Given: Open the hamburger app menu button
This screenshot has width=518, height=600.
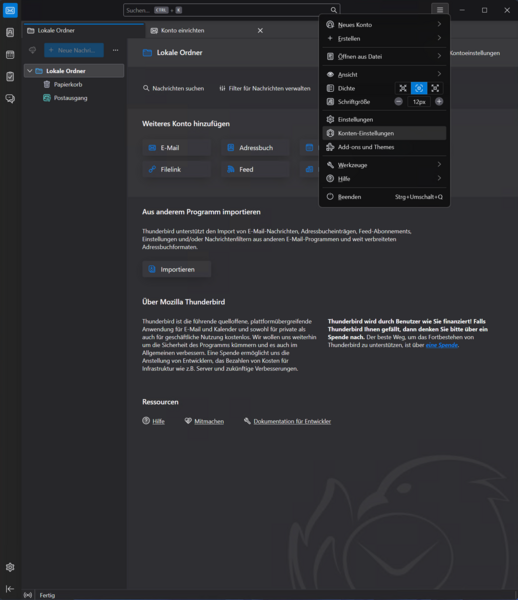Looking at the screenshot, I should point(440,10).
